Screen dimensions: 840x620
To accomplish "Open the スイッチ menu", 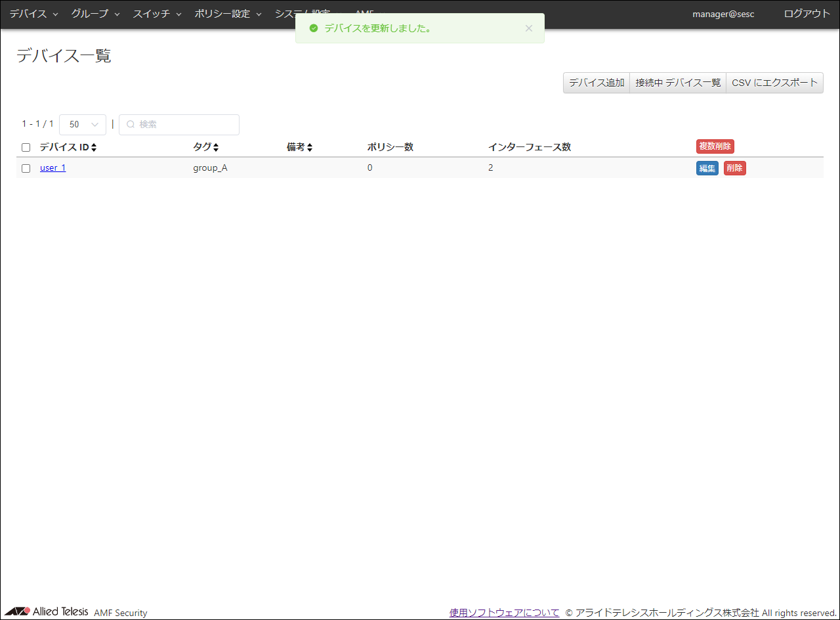I will 157,14.
